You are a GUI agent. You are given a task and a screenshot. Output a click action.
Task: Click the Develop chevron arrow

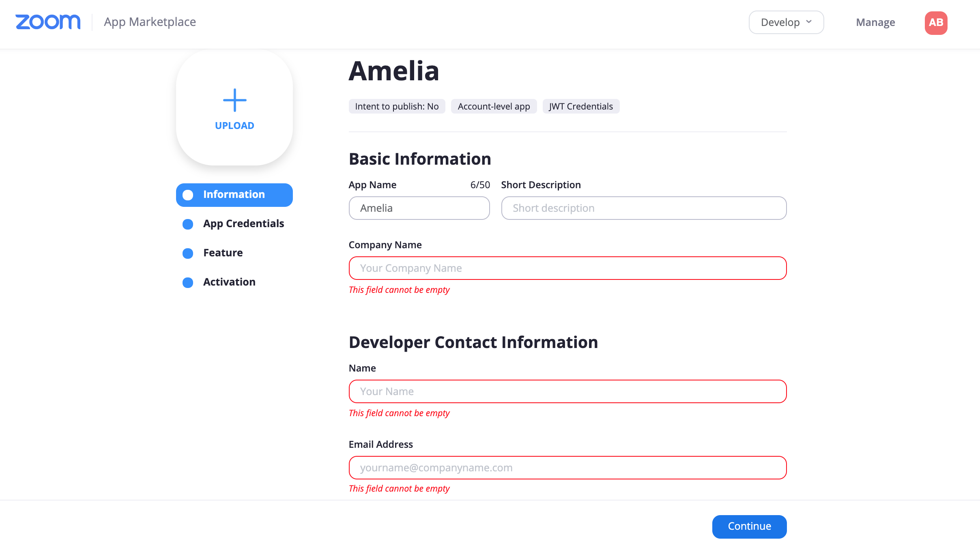point(809,22)
